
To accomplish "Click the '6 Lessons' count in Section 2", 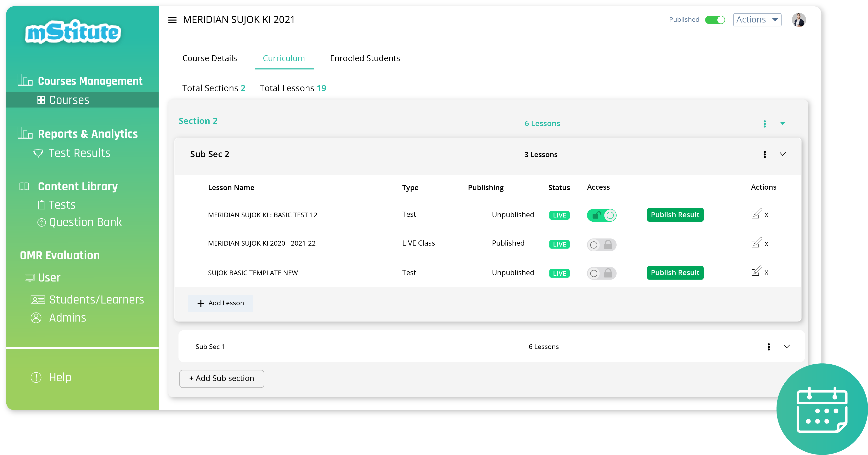I will pos(542,124).
